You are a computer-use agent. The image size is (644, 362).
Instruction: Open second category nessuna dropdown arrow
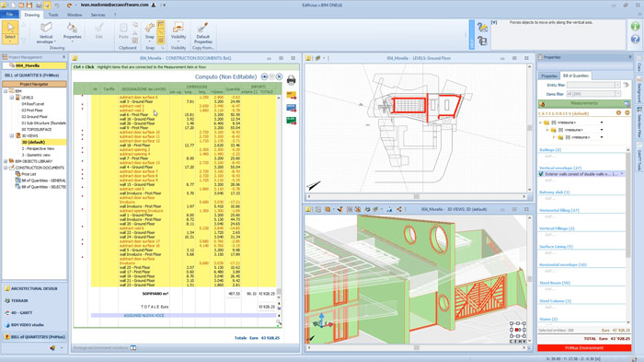[602, 130]
